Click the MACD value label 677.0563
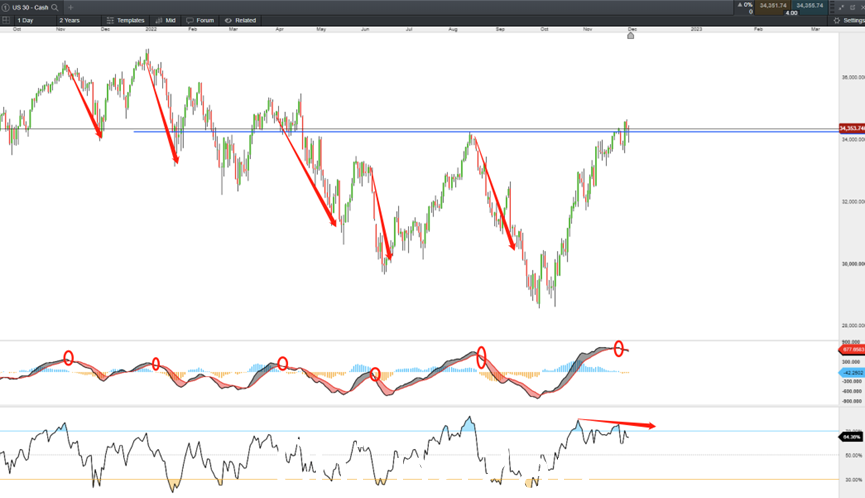 tap(852, 350)
